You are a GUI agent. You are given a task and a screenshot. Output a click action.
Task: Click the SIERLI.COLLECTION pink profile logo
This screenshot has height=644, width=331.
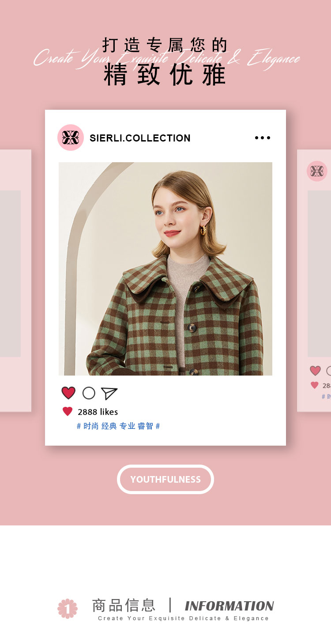pyautogui.click(x=71, y=138)
